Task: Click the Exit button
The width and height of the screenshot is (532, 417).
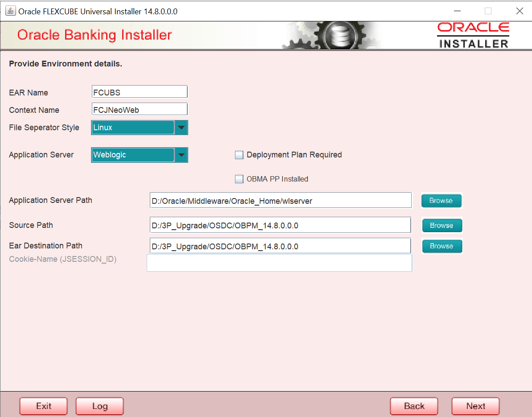Action: pos(43,406)
